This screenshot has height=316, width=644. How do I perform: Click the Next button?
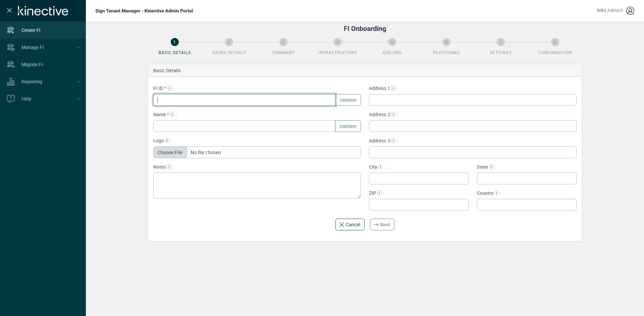[382, 225]
